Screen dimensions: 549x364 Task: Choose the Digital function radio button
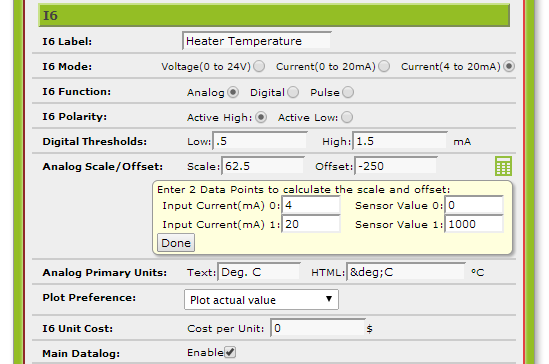293,92
